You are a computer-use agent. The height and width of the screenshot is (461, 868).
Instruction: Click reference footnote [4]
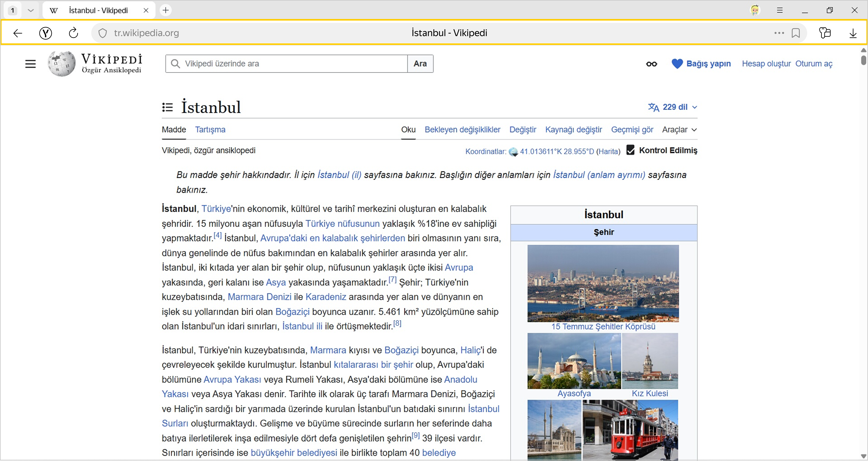[218, 235]
